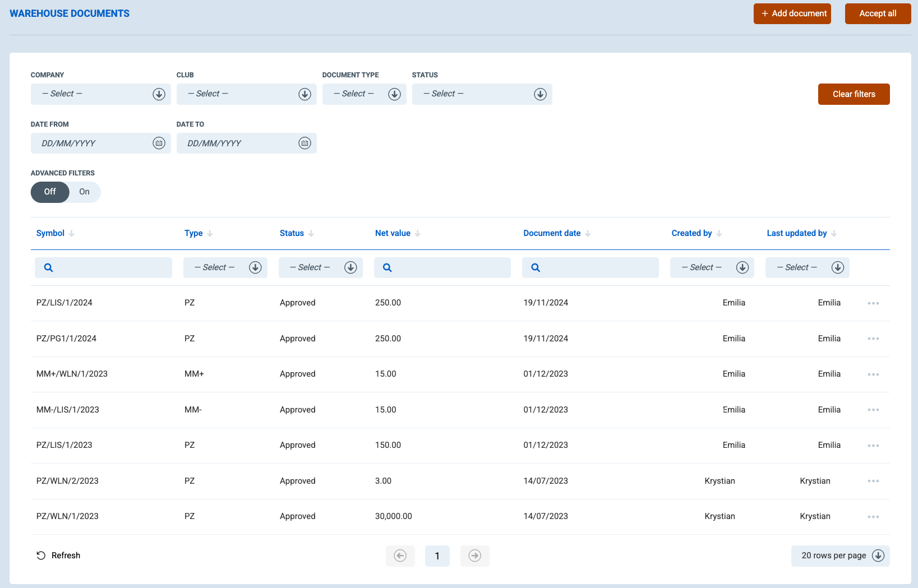Open Document Type filter dropdown

pyautogui.click(x=365, y=94)
